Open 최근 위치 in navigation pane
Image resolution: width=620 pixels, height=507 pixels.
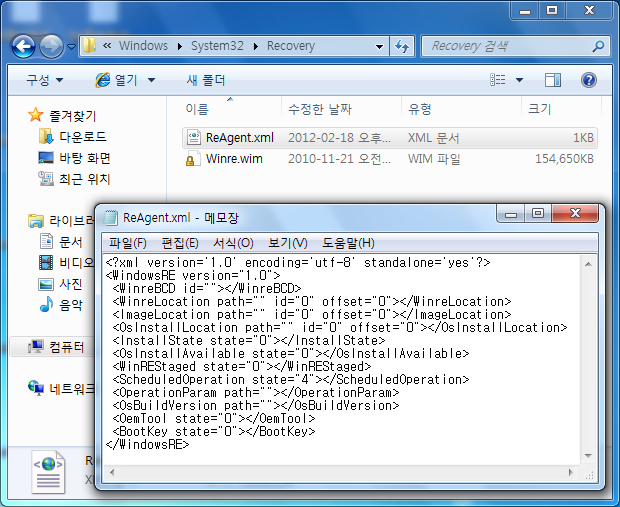click(x=85, y=179)
